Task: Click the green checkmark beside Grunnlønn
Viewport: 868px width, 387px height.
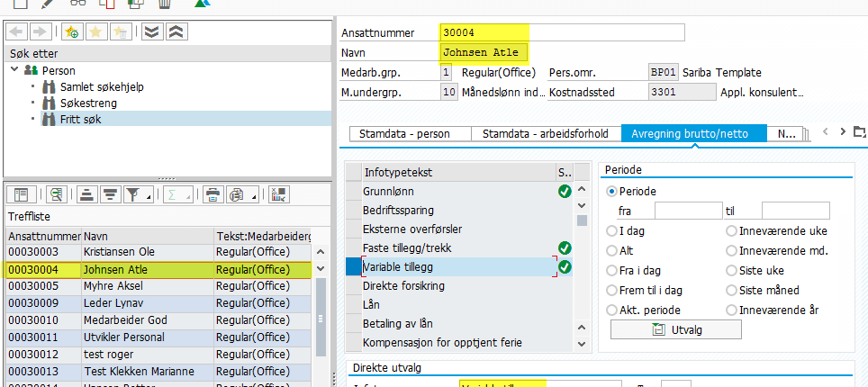Action: point(565,192)
